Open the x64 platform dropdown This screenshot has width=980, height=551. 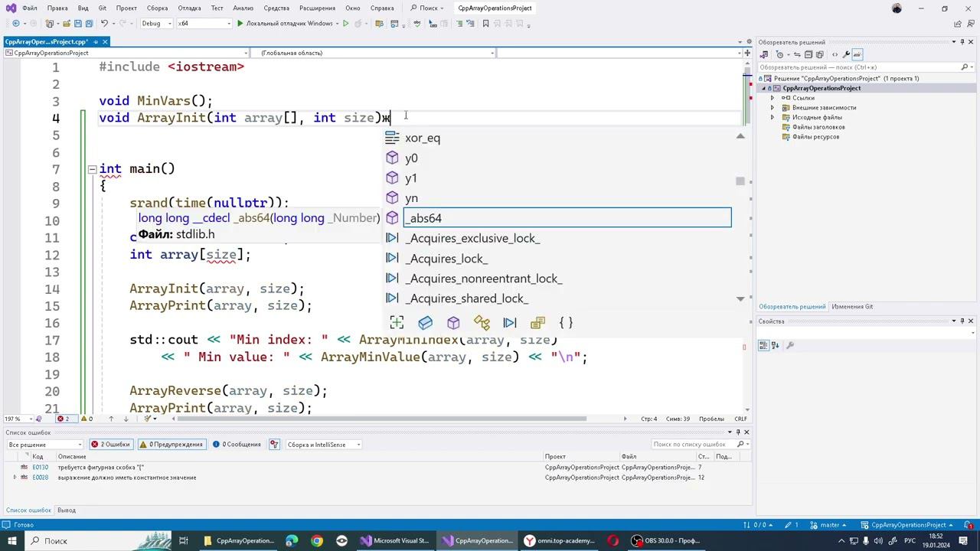[204, 24]
